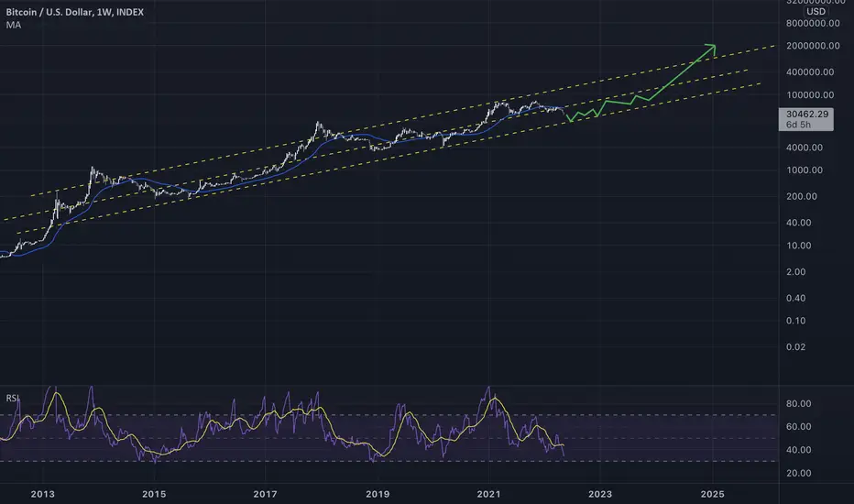Click the 400000.00 price axis label

[x=810, y=71]
